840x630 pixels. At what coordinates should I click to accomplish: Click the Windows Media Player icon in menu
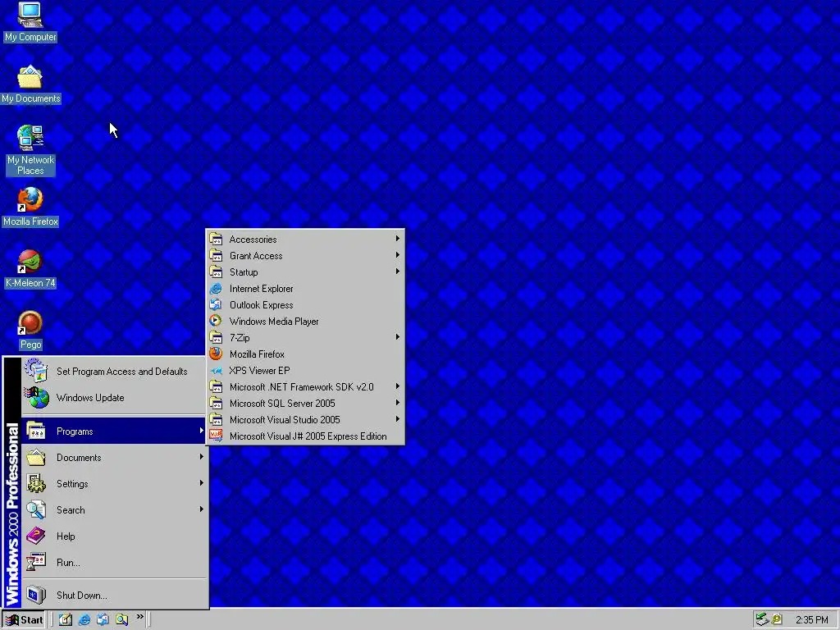(x=216, y=322)
